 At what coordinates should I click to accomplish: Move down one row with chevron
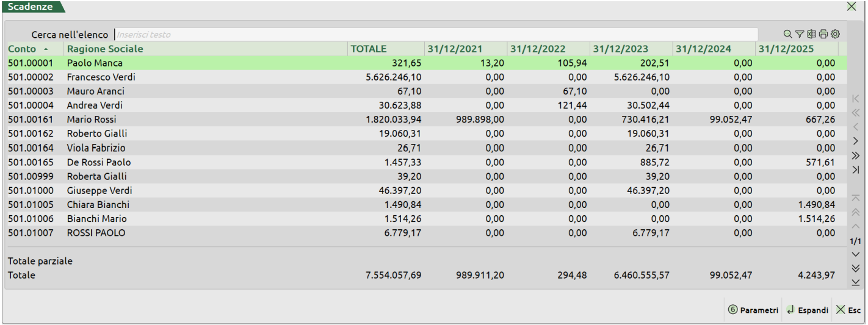(855, 254)
